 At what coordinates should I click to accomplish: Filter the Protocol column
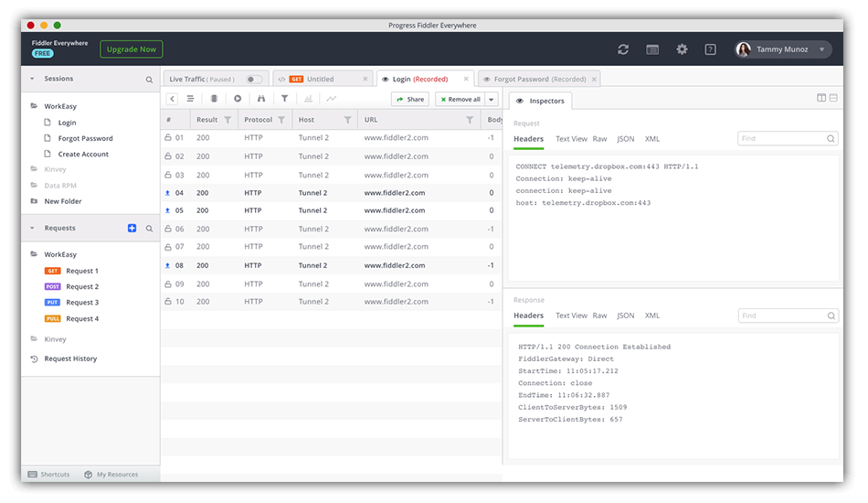(x=281, y=120)
